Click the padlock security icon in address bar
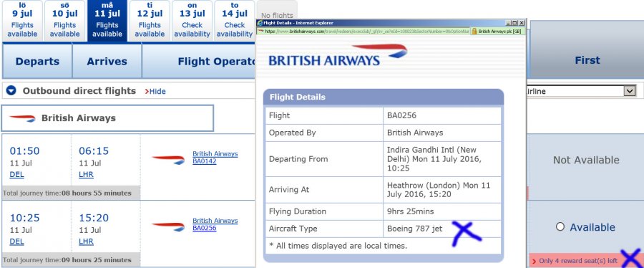Image resolution: width=644 pixels, height=268 pixels. [x=474, y=31]
